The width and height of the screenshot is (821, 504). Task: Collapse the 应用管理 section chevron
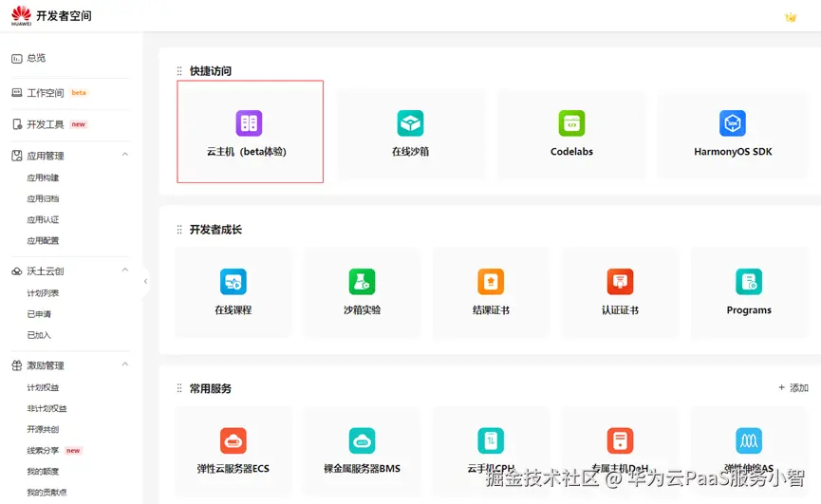125,155
